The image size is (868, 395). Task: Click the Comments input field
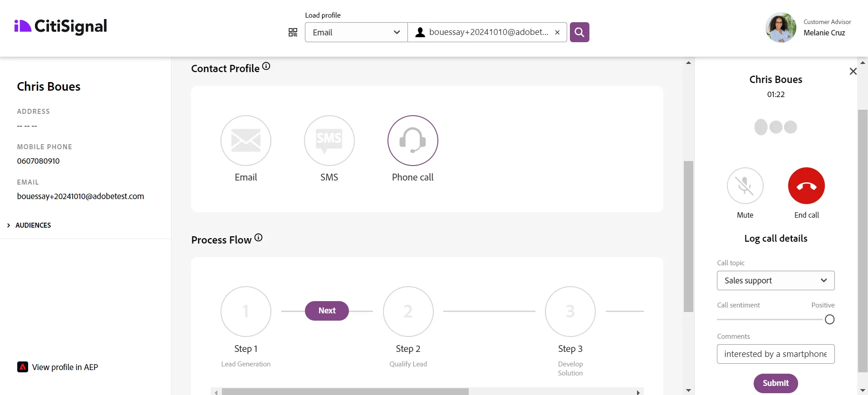tap(776, 354)
